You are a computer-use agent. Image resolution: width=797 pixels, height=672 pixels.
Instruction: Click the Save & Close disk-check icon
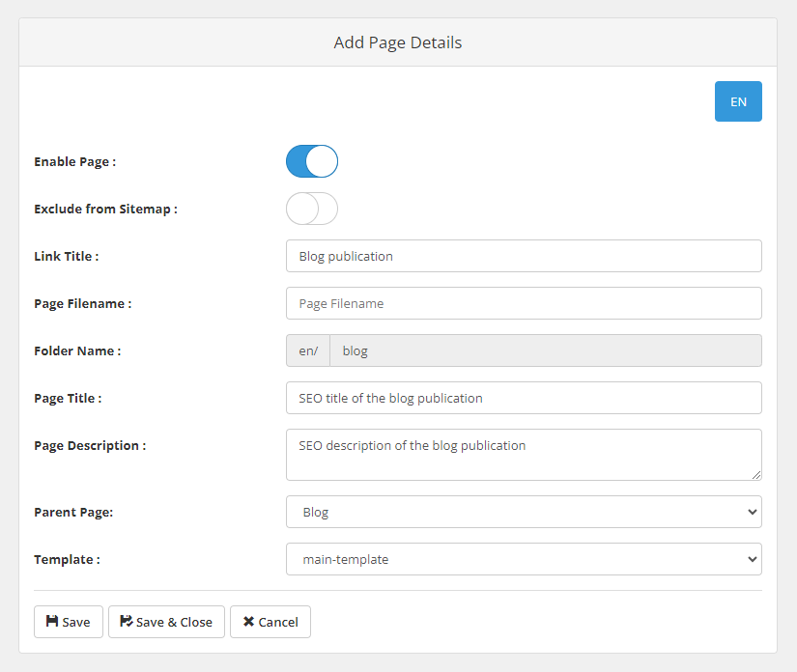127,622
